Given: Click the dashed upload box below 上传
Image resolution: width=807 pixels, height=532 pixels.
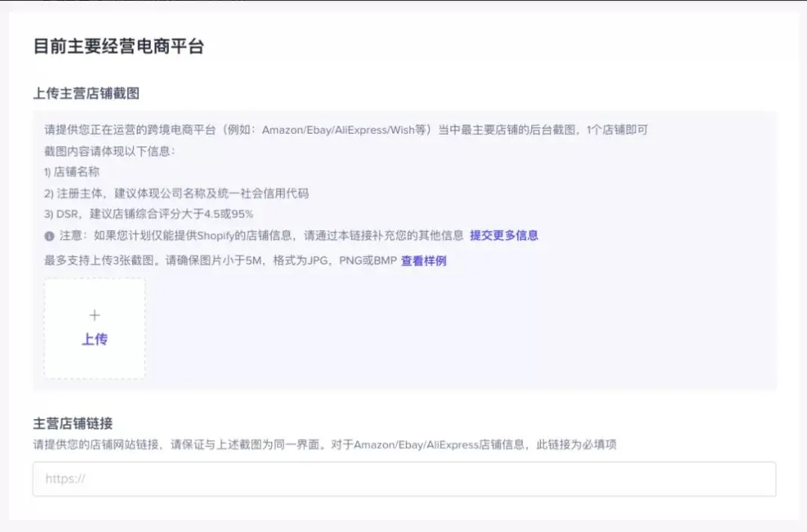Looking at the screenshot, I should (94, 365).
